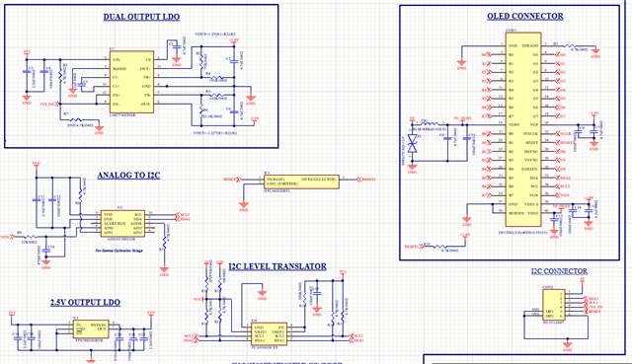Image resolution: width=632 pixels, height=364 pixels.
Task: Select the DADAEN pin label on CON1
Action: (x=530, y=169)
